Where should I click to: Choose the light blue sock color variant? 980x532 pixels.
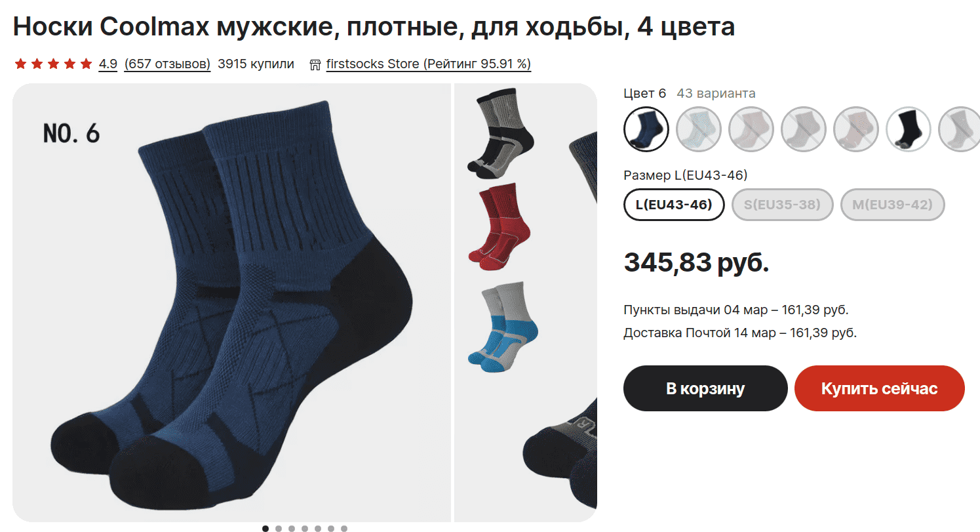pos(698,129)
